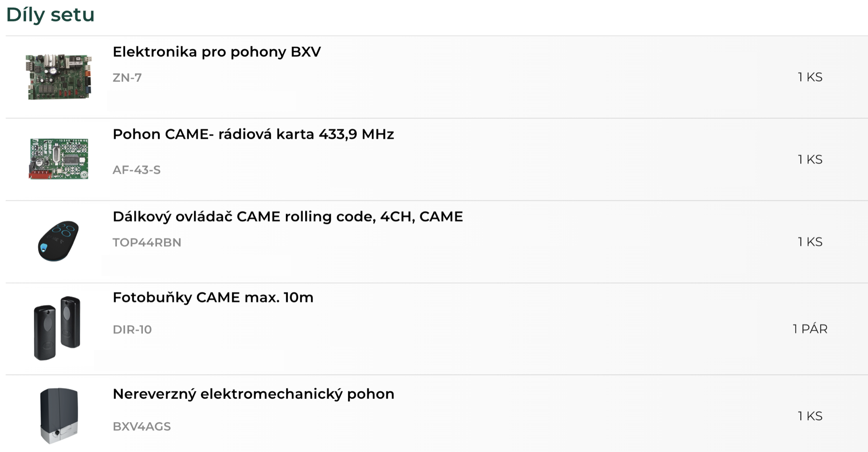Open the BXV4AGS gate motor image
The height and width of the screenshot is (452, 868).
59,416
